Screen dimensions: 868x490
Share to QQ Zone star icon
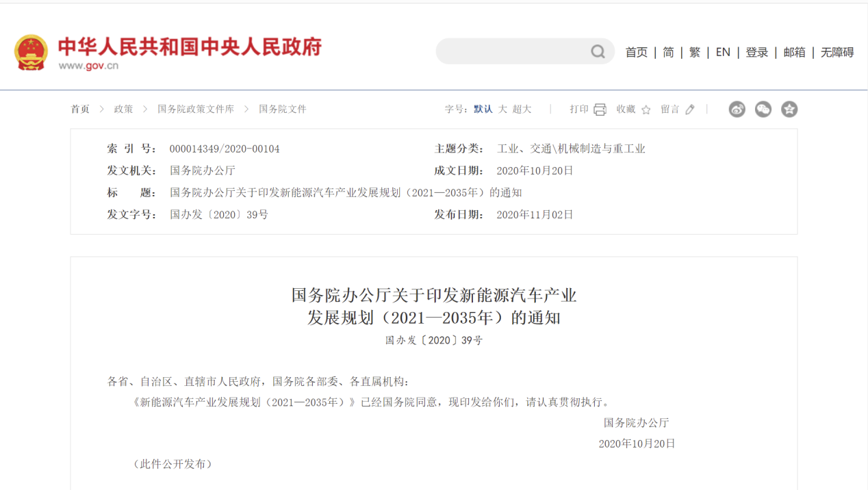point(789,109)
